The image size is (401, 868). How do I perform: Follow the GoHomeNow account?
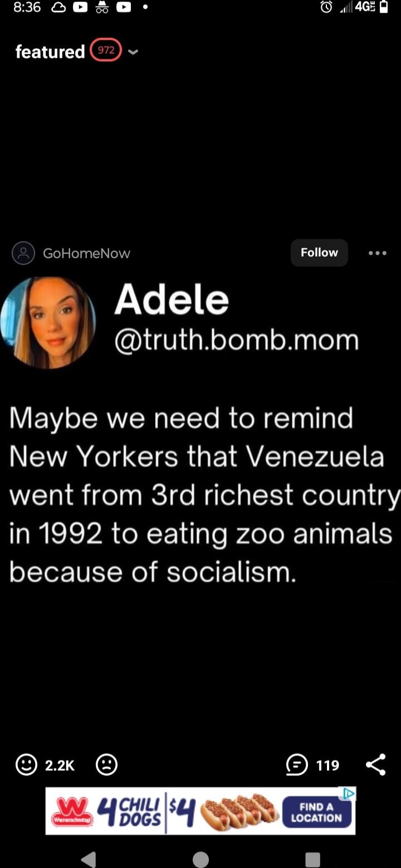(319, 252)
